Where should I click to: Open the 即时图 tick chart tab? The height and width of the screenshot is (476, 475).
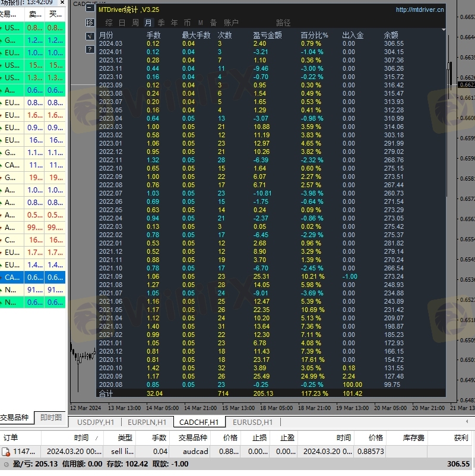[x=51, y=418]
